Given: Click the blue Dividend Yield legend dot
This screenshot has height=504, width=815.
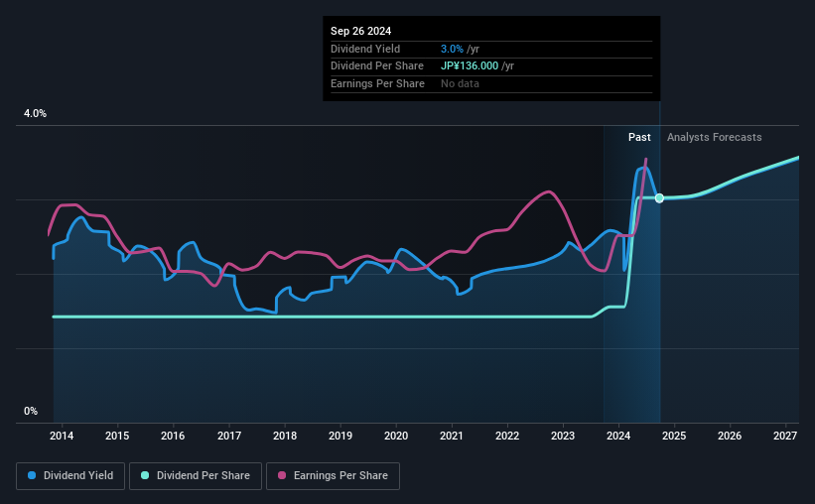Looking at the screenshot, I should pos(32,475).
